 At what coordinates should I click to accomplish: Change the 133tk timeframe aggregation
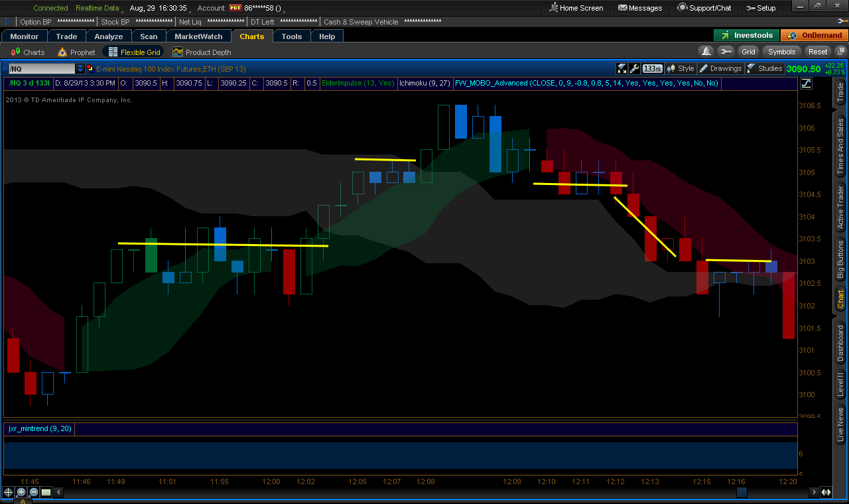pos(653,68)
